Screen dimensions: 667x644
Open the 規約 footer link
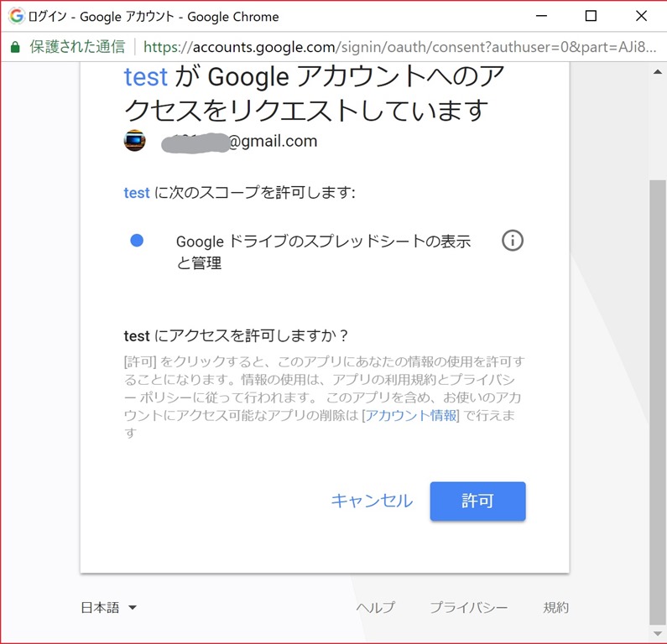(x=555, y=608)
